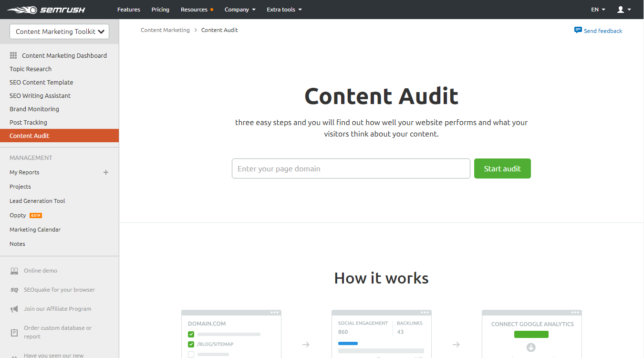Tick the unchecked box in the DOMAIN.COM card
Image resolution: width=644 pixels, height=358 pixels.
click(x=191, y=354)
